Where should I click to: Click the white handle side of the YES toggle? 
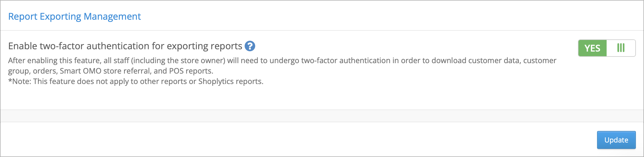(x=621, y=48)
